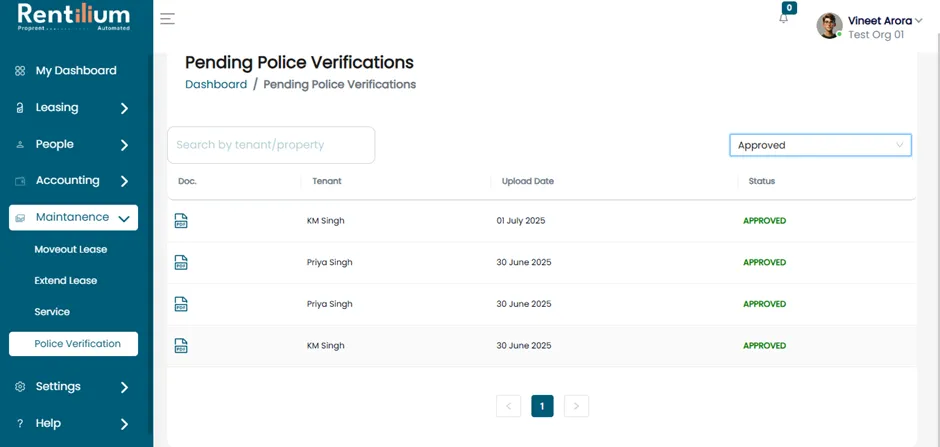
Task: Focus the Search by tenant/property field
Action: [271, 145]
